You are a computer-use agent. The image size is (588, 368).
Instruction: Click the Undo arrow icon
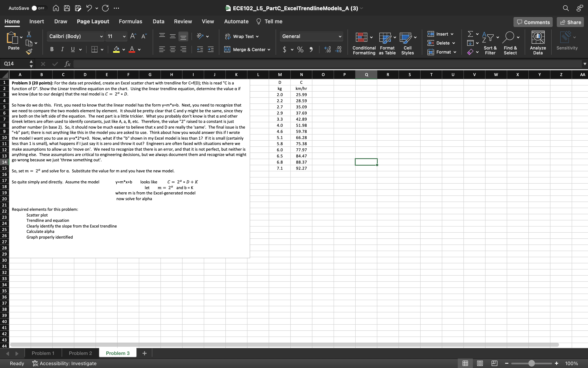pos(89,8)
